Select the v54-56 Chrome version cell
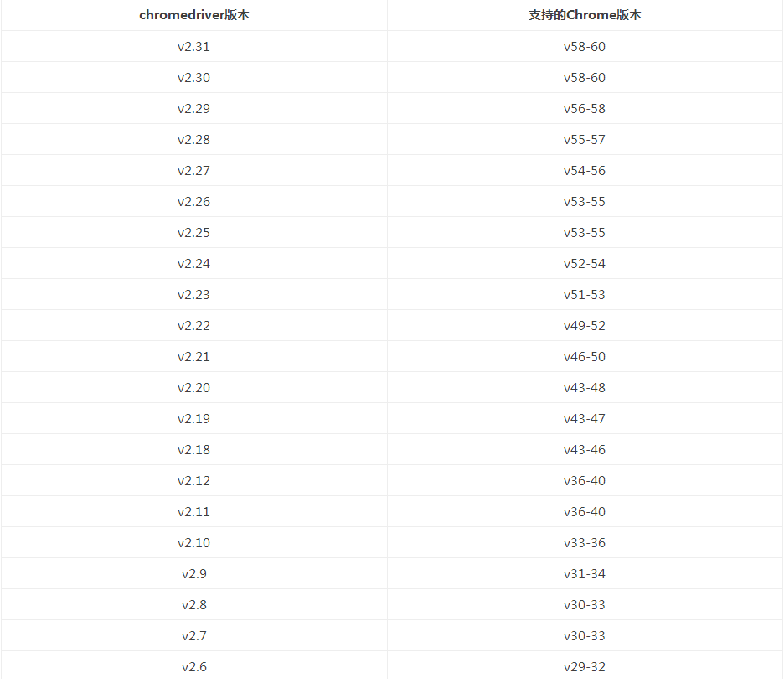Viewport: 784px width, 688px height. (x=584, y=171)
